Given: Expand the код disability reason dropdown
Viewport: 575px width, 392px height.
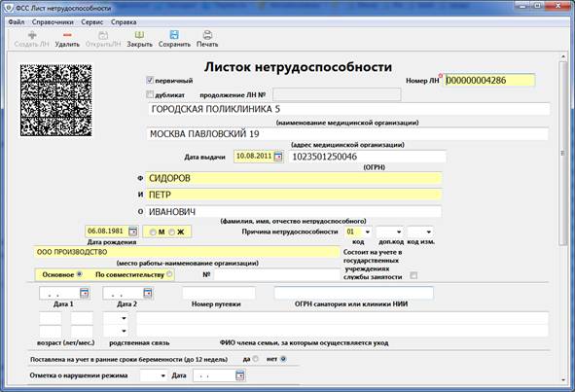Looking at the screenshot, I should 368,232.
